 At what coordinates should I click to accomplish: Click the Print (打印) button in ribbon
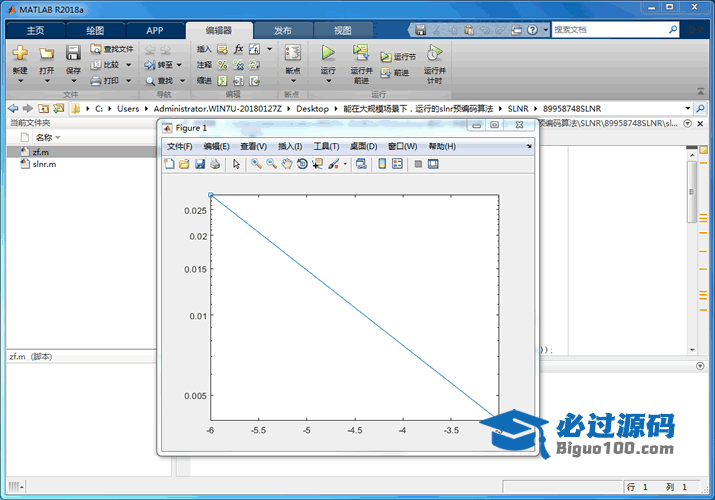(x=105, y=81)
